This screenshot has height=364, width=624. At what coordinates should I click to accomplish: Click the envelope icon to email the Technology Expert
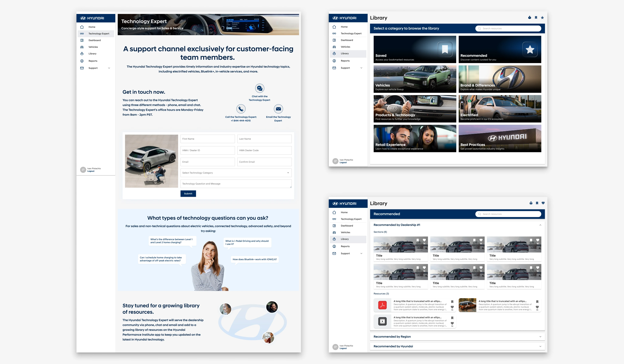tap(278, 109)
